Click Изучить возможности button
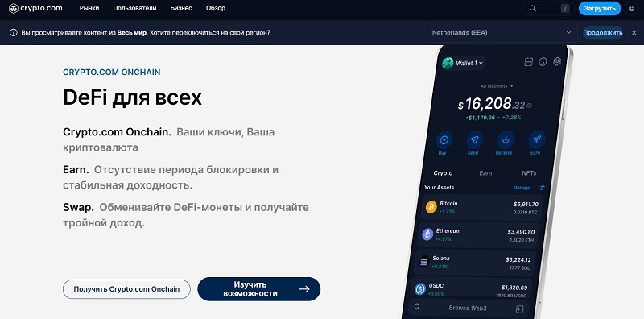Image resolution: width=644 pixels, height=319 pixels. click(x=258, y=289)
